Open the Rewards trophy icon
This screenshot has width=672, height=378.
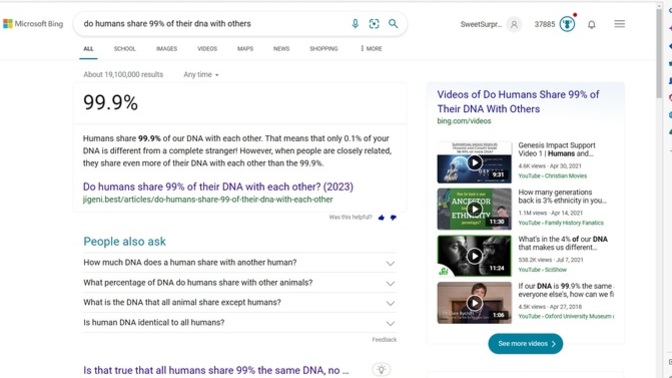567,24
